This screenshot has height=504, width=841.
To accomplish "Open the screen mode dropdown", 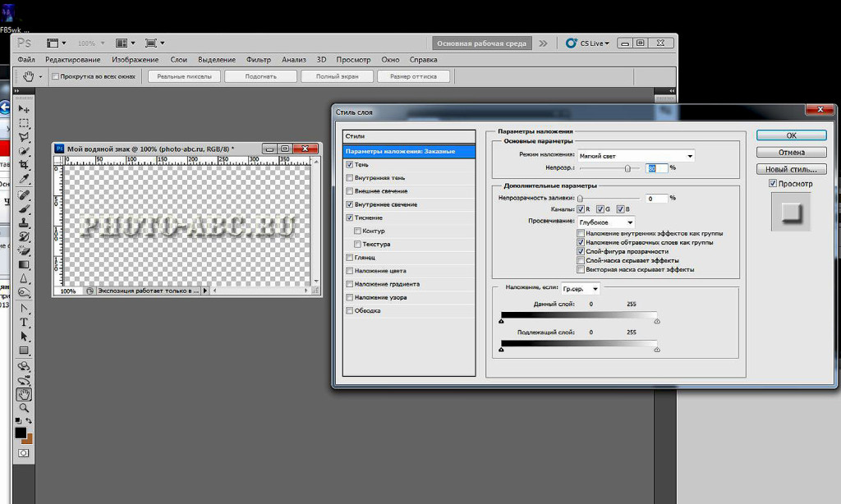I will pos(155,43).
